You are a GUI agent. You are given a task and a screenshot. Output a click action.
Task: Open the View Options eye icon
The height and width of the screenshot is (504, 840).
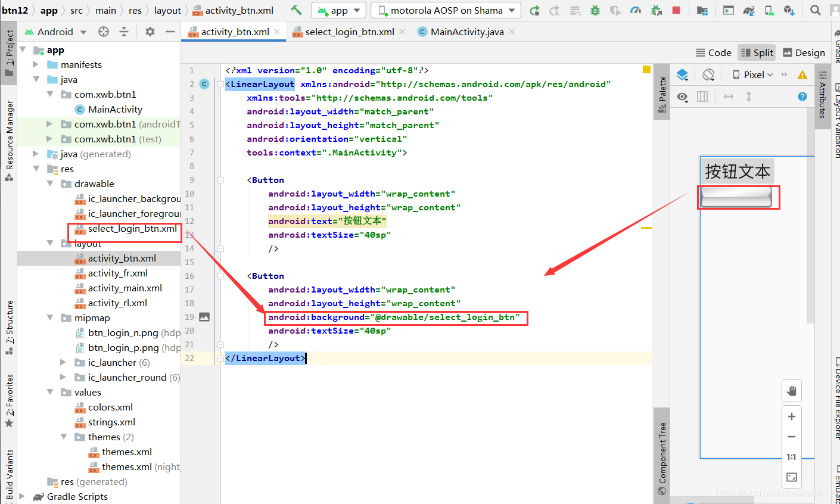(683, 97)
